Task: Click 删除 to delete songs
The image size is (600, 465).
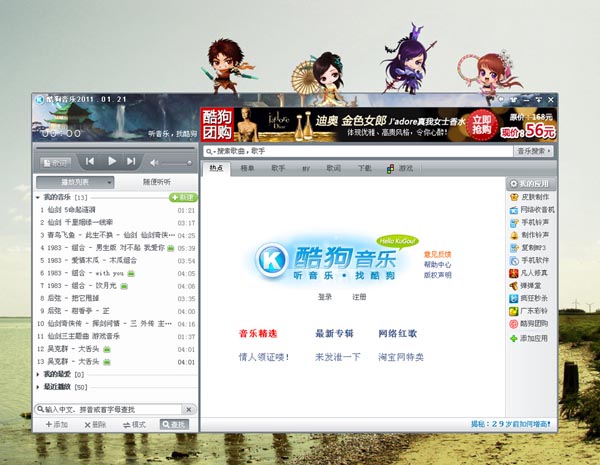Action: [95, 424]
